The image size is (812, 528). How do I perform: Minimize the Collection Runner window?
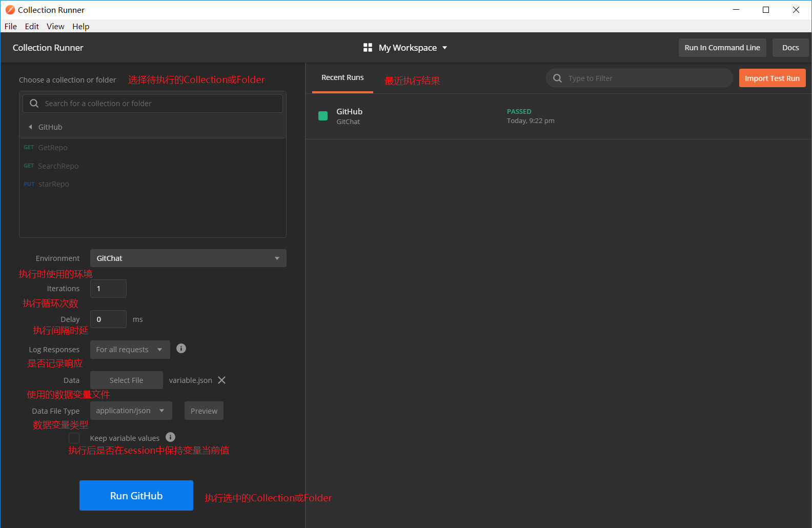(x=736, y=10)
